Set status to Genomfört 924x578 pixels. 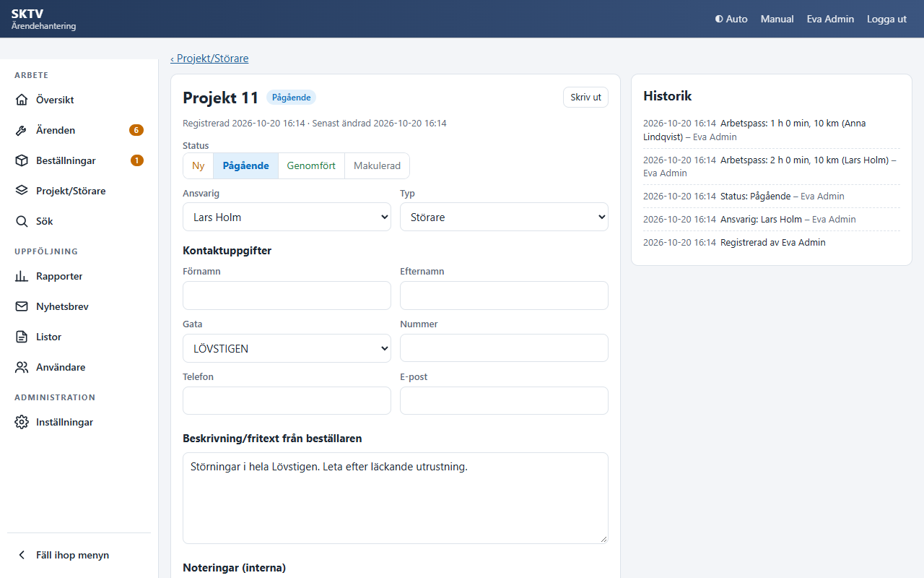click(x=311, y=165)
